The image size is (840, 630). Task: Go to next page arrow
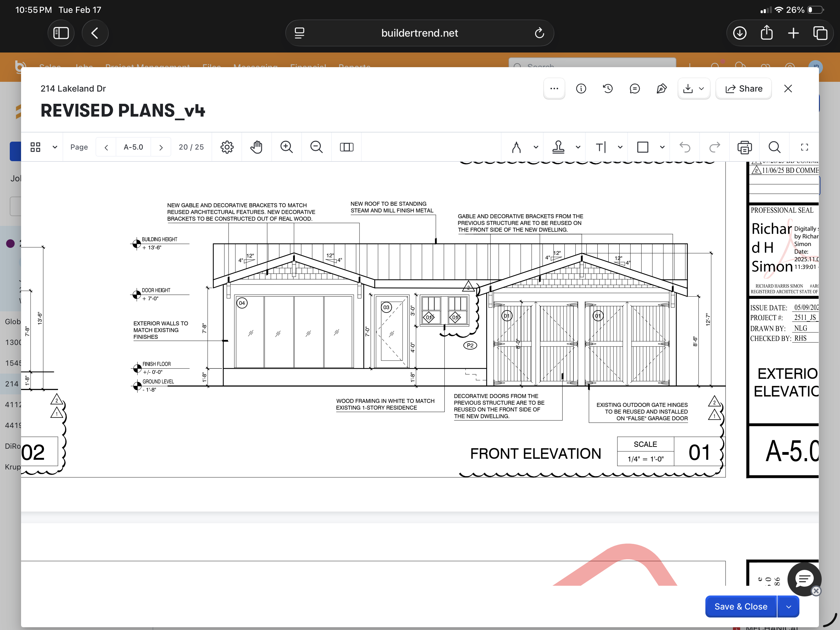[x=161, y=147]
